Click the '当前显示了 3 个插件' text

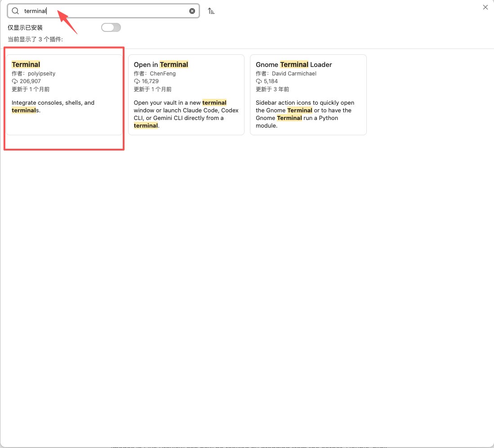[35, 40]
